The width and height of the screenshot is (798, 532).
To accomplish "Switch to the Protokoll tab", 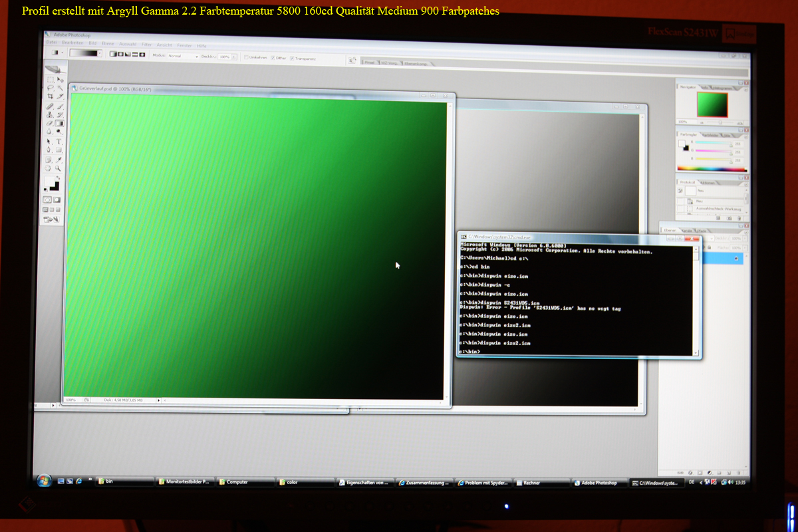I will (x=687, y=182).
